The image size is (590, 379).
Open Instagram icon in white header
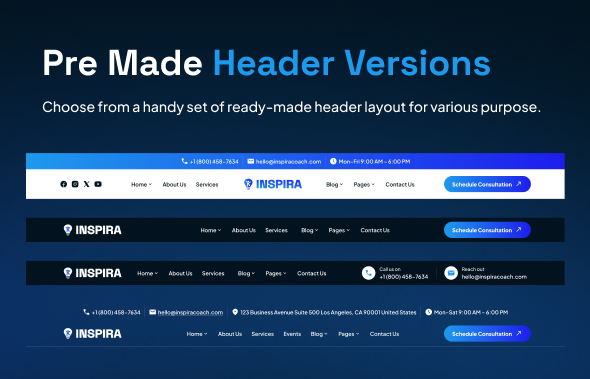click(75, 184)
